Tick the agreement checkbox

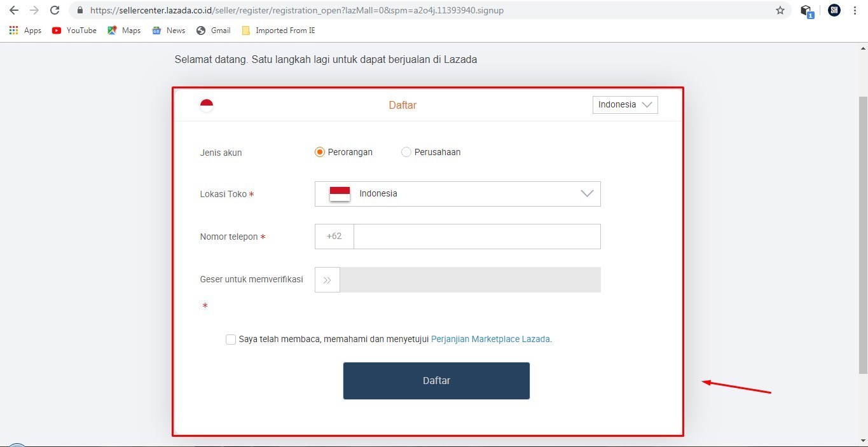[x=231, y=340]
